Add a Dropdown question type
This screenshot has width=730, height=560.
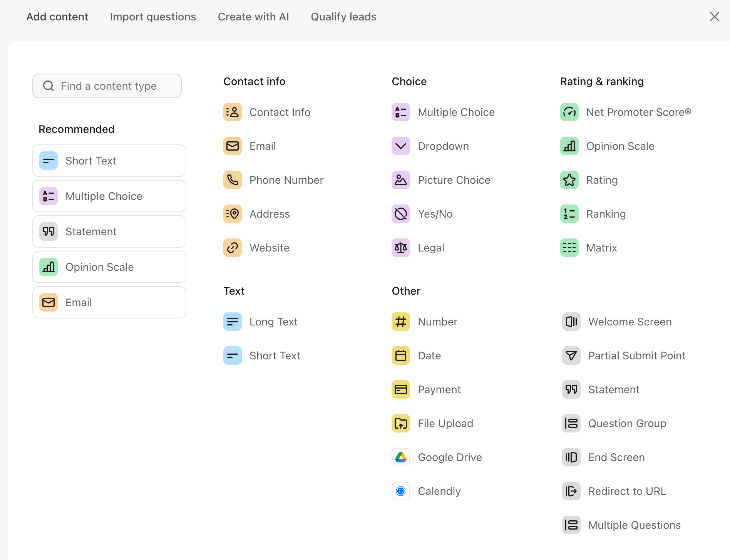430,146
